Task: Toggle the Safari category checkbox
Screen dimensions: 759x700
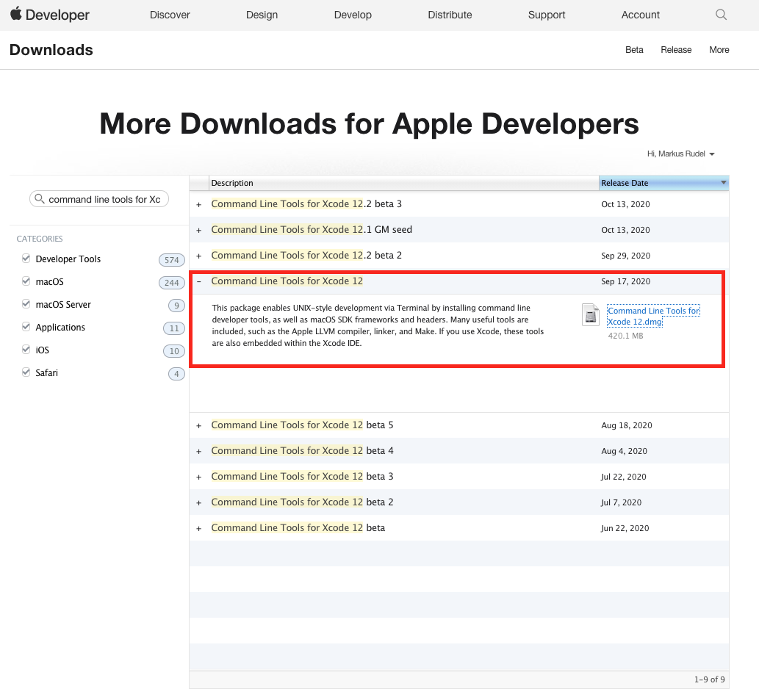Action: (26, 372)
